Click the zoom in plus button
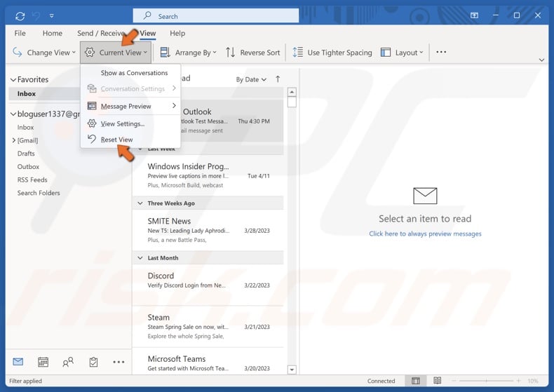Screen dimensions: 554x392 518,381
